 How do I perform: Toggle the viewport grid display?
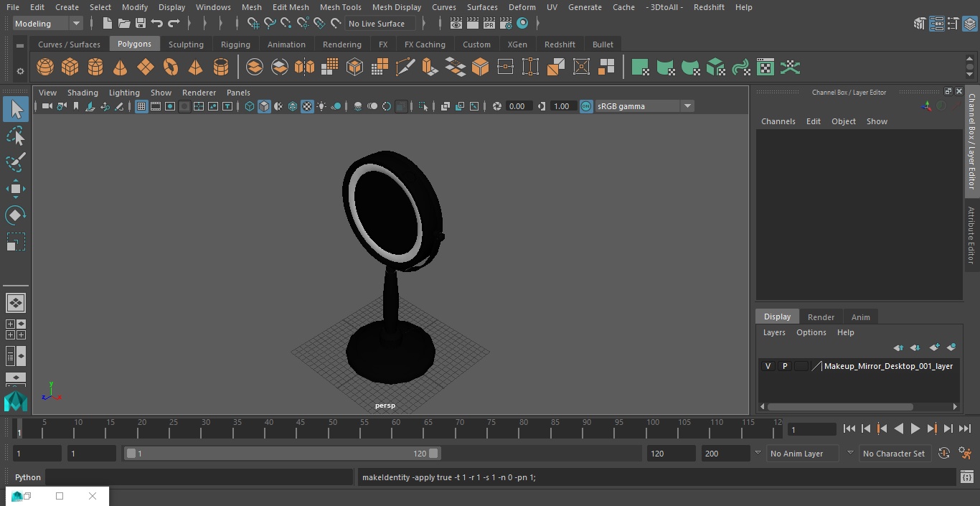(141, 106)
